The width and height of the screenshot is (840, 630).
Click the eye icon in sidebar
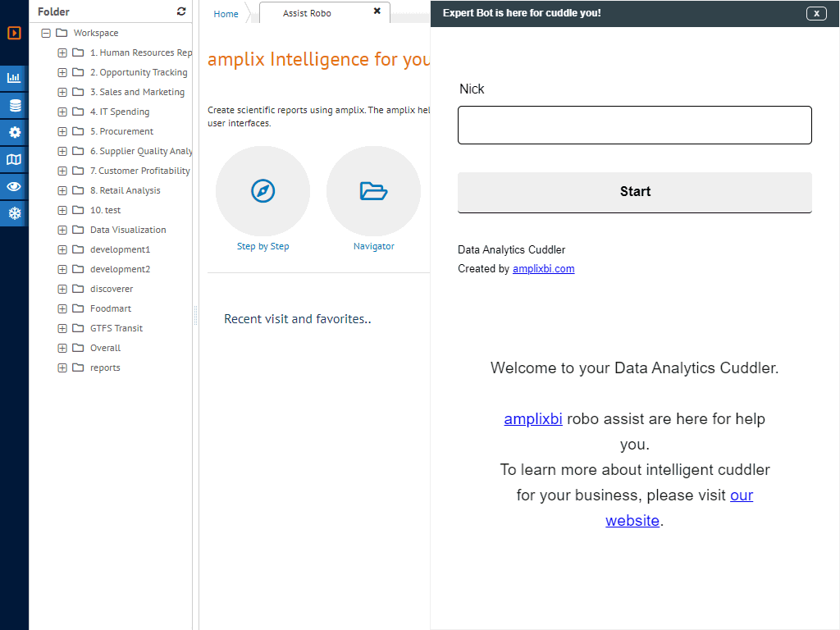[x=14, y=186]
